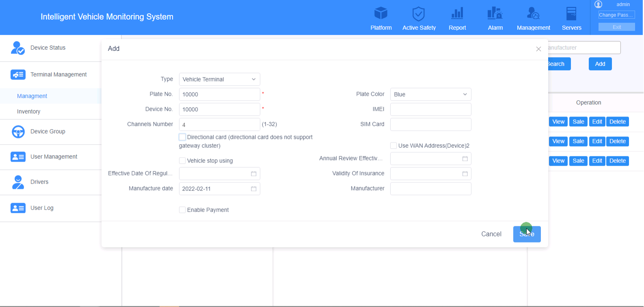Open the Report bar chart icon
Screen dimensions: 644x307
(x=457, y=13)
